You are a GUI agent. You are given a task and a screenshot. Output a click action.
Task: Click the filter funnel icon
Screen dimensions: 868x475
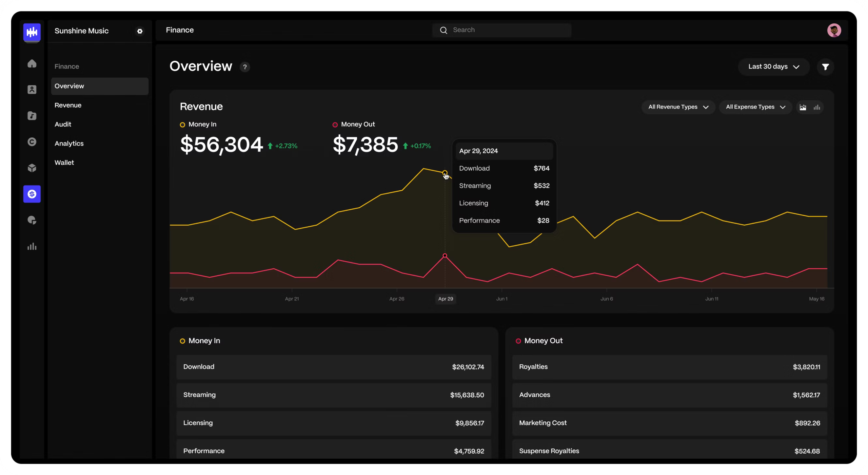(x=825, y=67)
